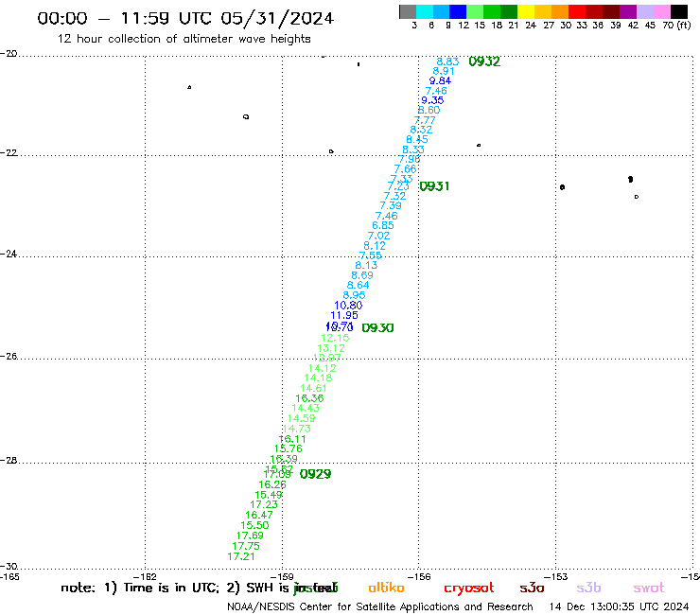Image resolution: width=700 pixels, height=615 pixels.
Task: Select the 15.76 wave height reading
Action: tap(288, 448)
